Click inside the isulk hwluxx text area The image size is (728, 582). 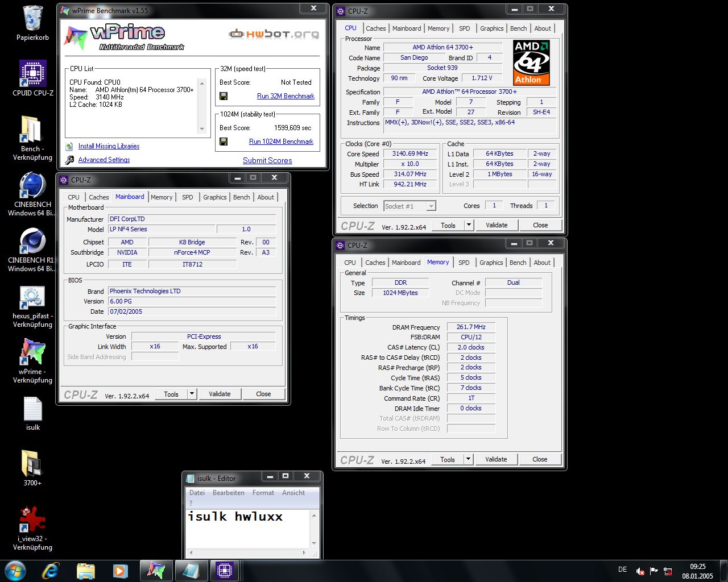248,529
